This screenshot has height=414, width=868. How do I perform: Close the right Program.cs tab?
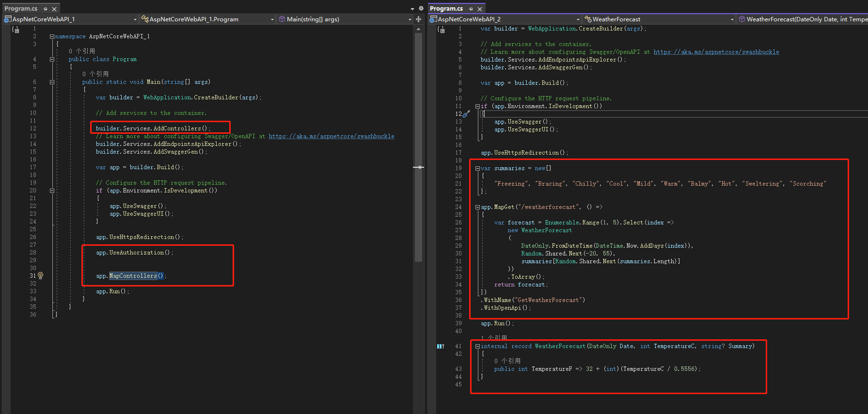(480, 9)
